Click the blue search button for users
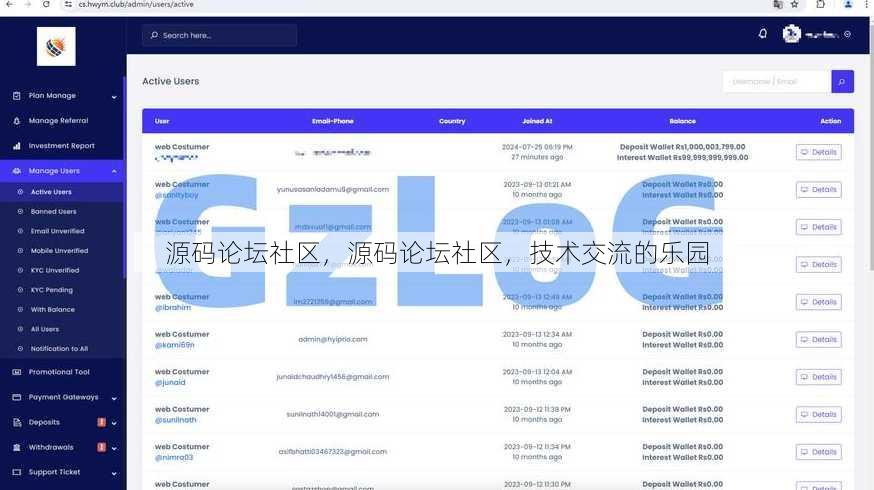The width and height of the screenshot is (874, 490). (x=842, y=81)
